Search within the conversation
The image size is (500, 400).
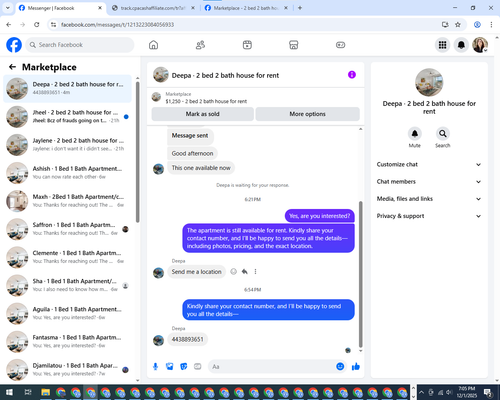pos(443,134)
